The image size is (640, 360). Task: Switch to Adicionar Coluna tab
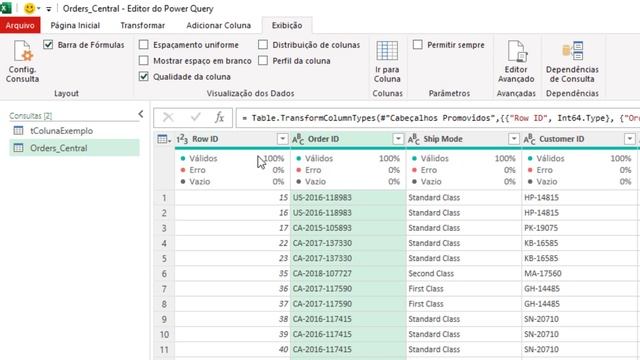(x=218, y=25)
